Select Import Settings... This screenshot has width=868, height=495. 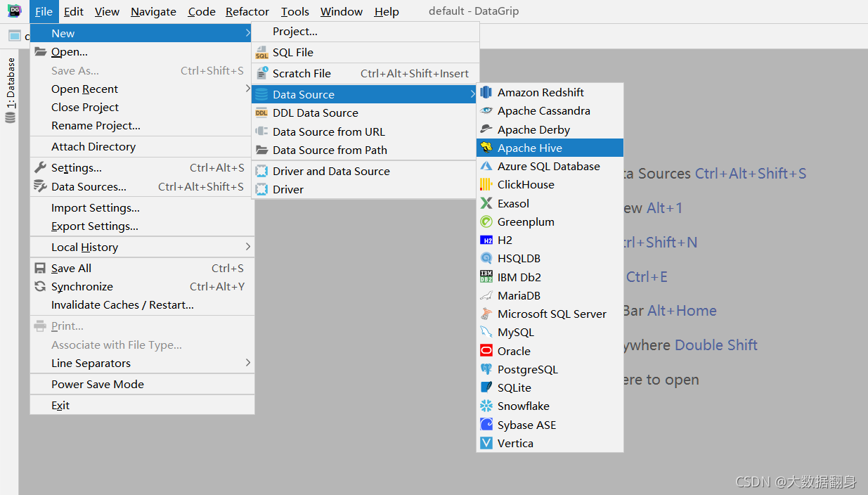(x=142, y=207)
